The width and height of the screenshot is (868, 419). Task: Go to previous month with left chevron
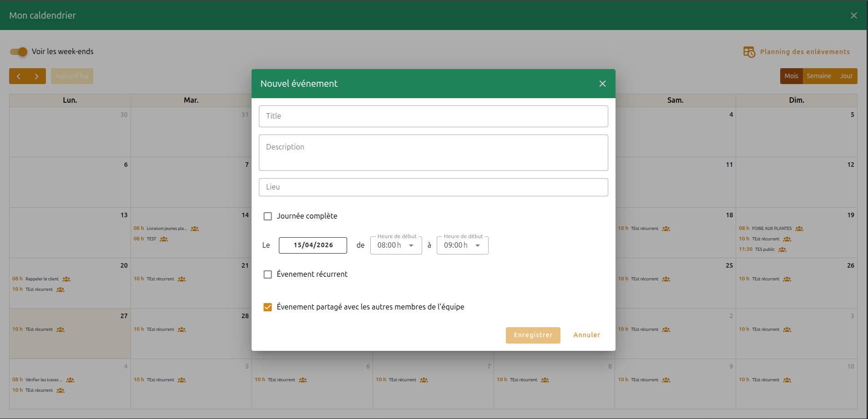19,76
